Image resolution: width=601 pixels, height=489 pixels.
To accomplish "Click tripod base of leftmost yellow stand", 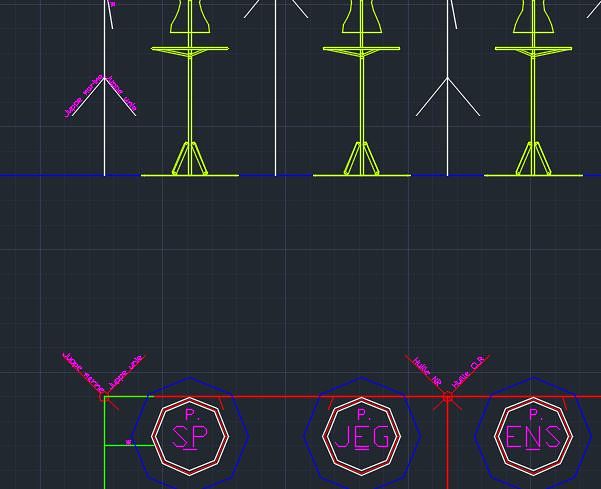I will (190, 160).
